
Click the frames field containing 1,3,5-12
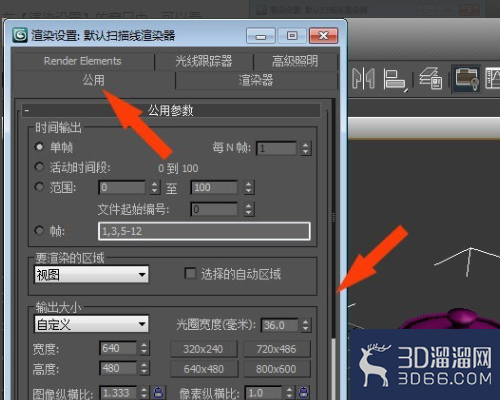click(x=204, y=231)
